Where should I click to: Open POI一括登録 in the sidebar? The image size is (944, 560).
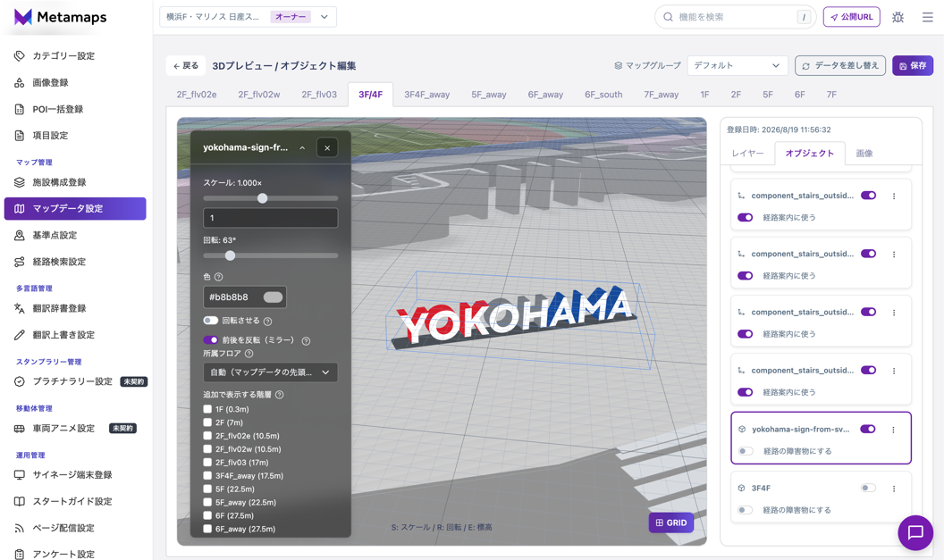click(58, 109)
